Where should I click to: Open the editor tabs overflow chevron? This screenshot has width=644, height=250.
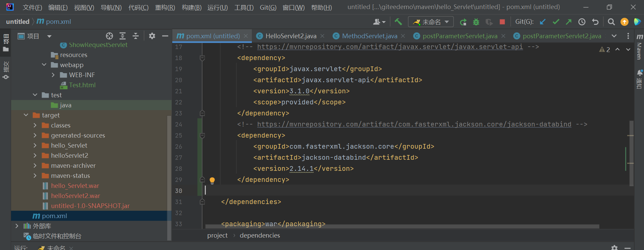coord(614,36)
